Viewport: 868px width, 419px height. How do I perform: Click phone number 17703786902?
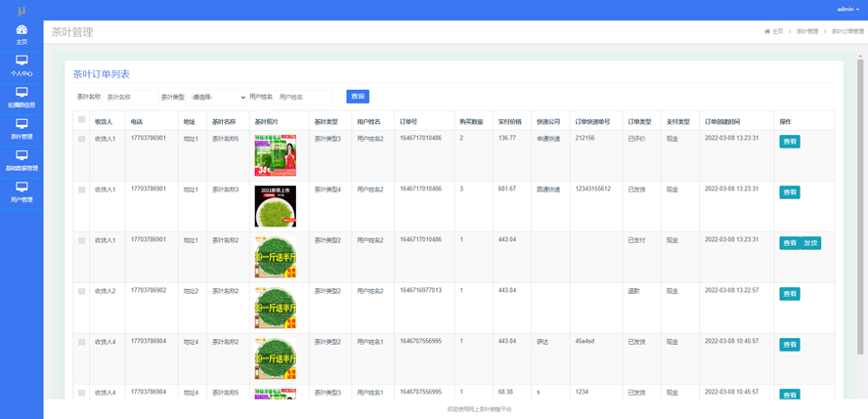(x=148, y=290)
